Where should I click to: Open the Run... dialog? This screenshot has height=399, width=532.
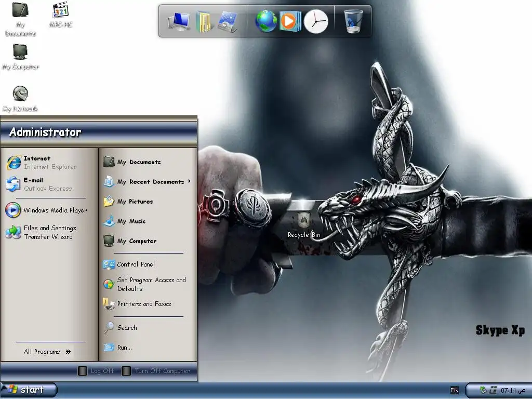[148, 347]
